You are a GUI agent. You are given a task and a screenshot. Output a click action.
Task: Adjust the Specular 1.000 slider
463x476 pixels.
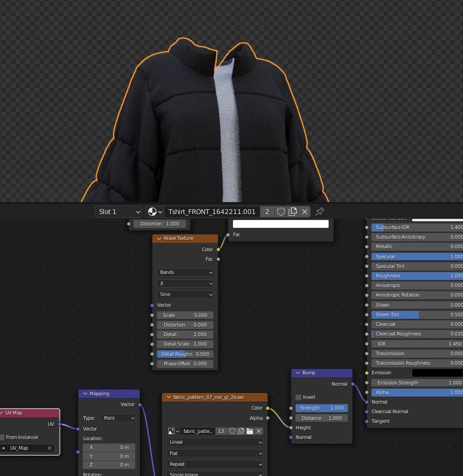[x=417, y=257]
